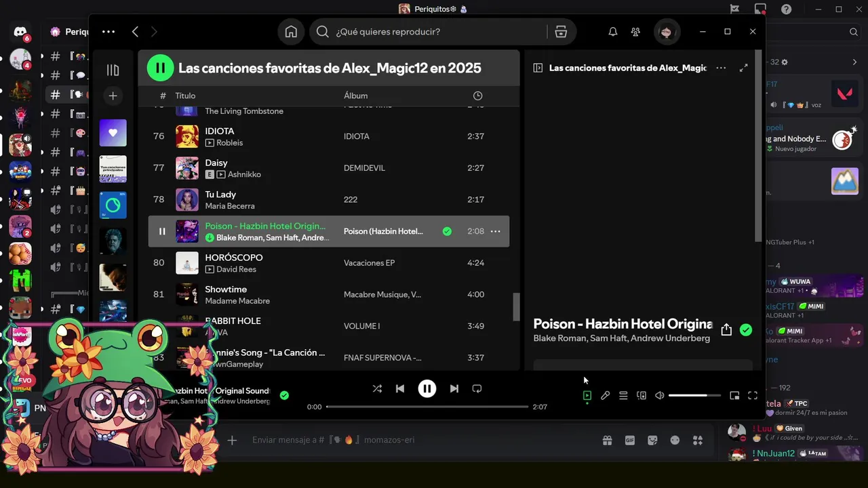
Task: Toggle Now Playing view button
Action: pos(587,395)
